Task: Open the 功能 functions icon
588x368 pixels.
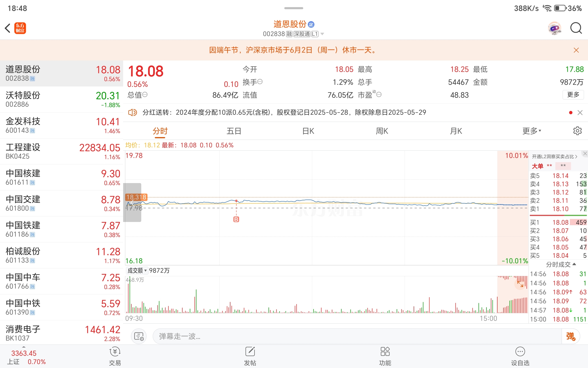Action: coord(385,356)
